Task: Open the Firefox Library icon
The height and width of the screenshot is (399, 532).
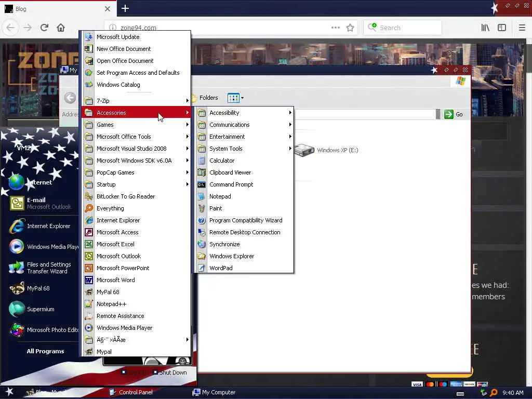Action: (485, 28)
